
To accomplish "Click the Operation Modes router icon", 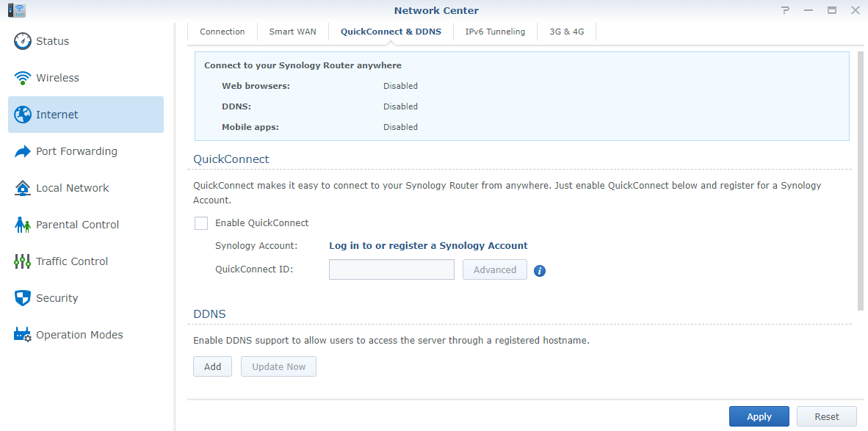I will tap(23, 335).
